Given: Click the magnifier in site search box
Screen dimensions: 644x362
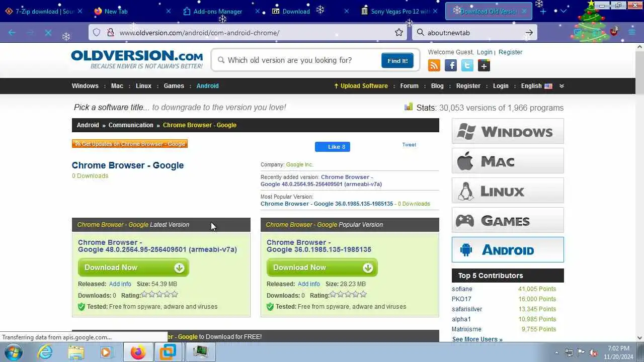Looking at the screenshot, I should pyautogui.click(x=221, y=60).
